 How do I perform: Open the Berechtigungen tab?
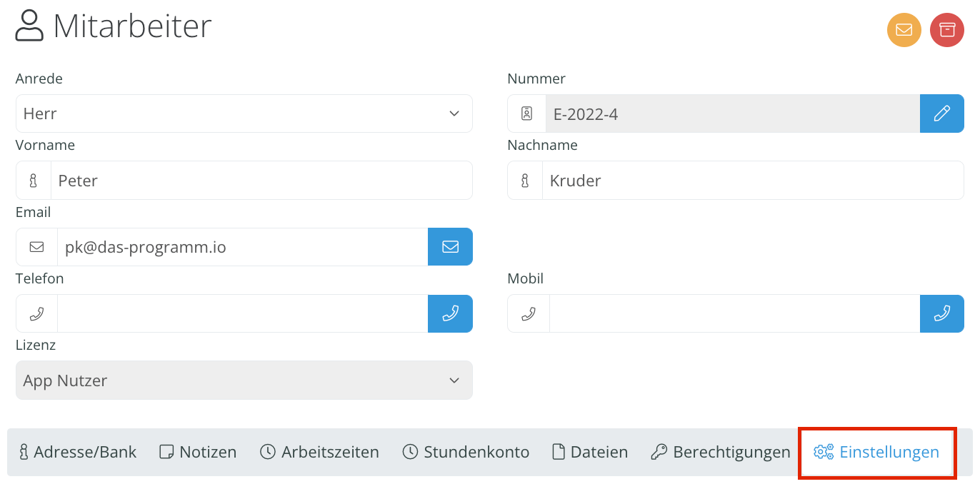pyautogui.click(x=721, y=452)
